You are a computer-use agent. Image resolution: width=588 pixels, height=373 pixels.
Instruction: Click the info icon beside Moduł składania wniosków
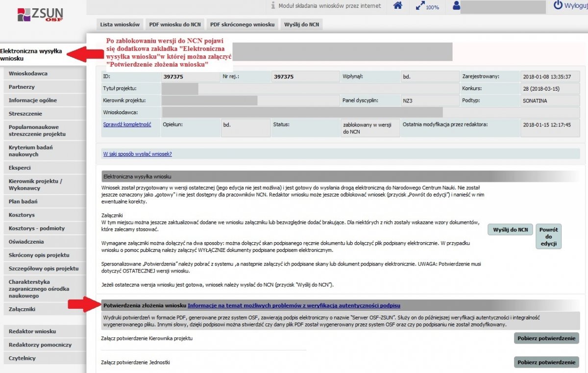tap(273, 6)
